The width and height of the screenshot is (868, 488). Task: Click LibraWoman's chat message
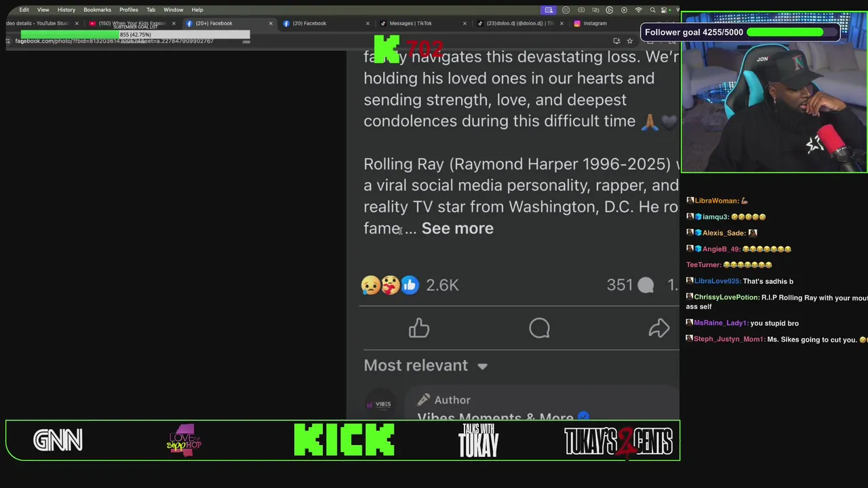(x=717, y=201)
